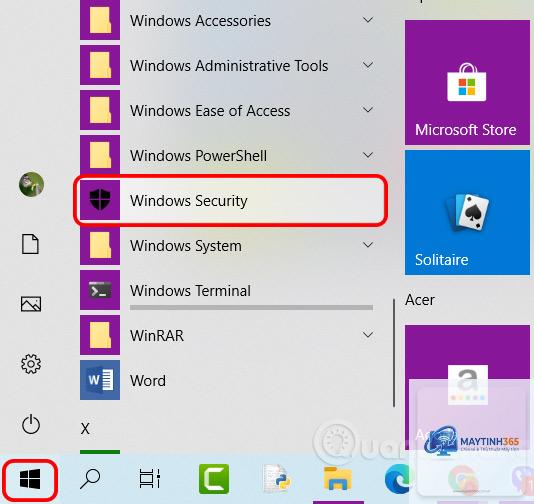The image size is (534, 504).
Task: Expand Windows PowerShell chevron
Action: coord(368,155)
